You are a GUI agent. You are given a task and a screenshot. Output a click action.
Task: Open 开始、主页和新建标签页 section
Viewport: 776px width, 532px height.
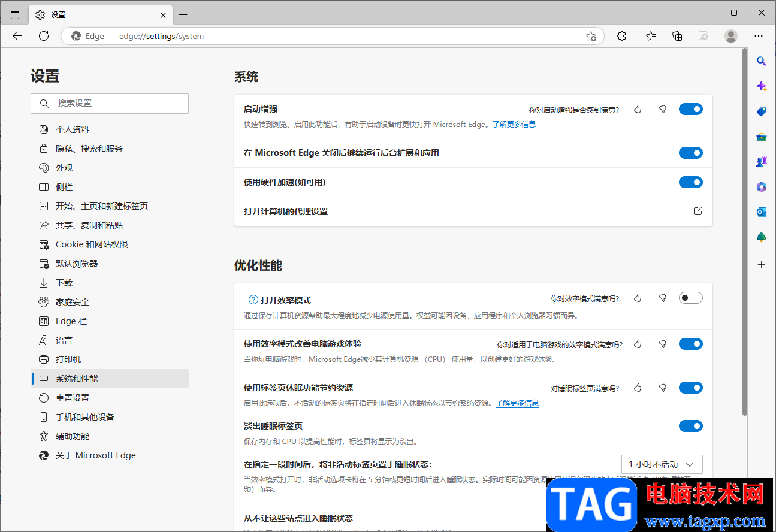tap(110, 206)
